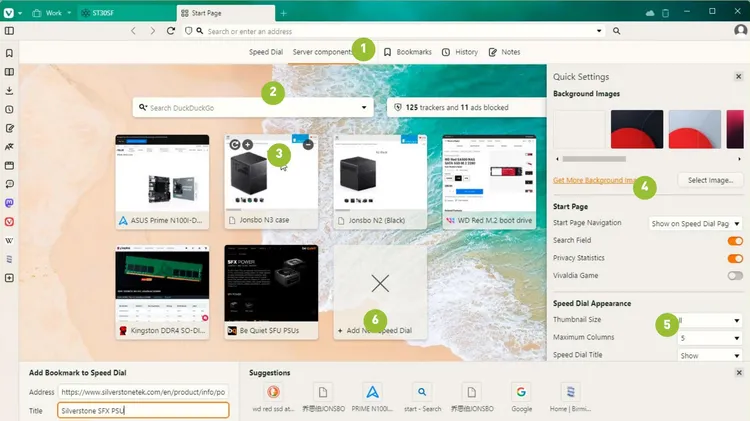Close the Quick Settings panel
This screenshot has width=750, height=421.
pos(739,77)
